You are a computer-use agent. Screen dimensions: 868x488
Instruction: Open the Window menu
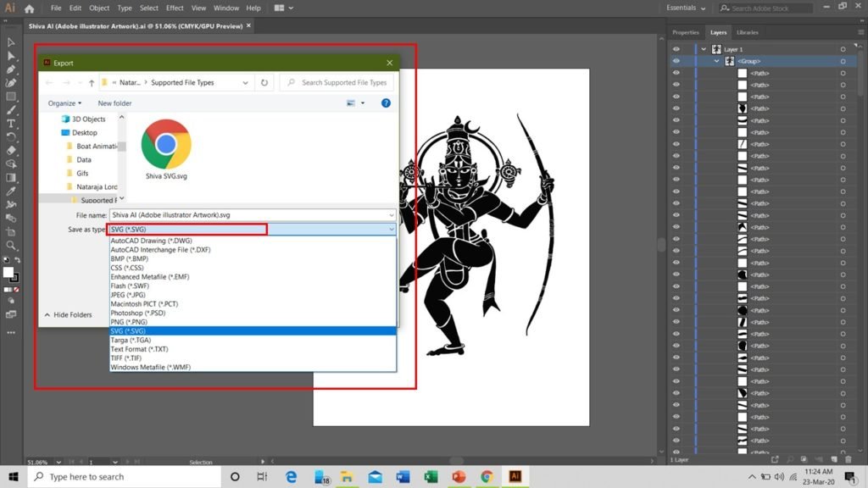225,8
